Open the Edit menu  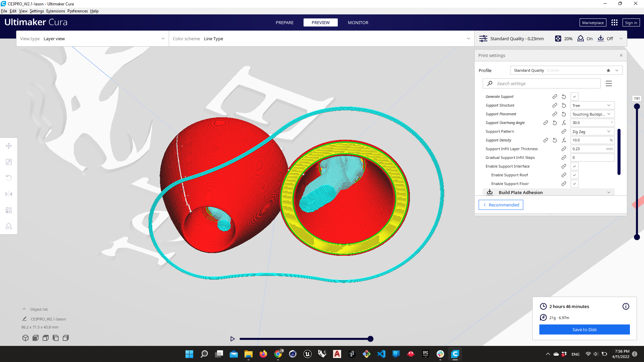13,11
